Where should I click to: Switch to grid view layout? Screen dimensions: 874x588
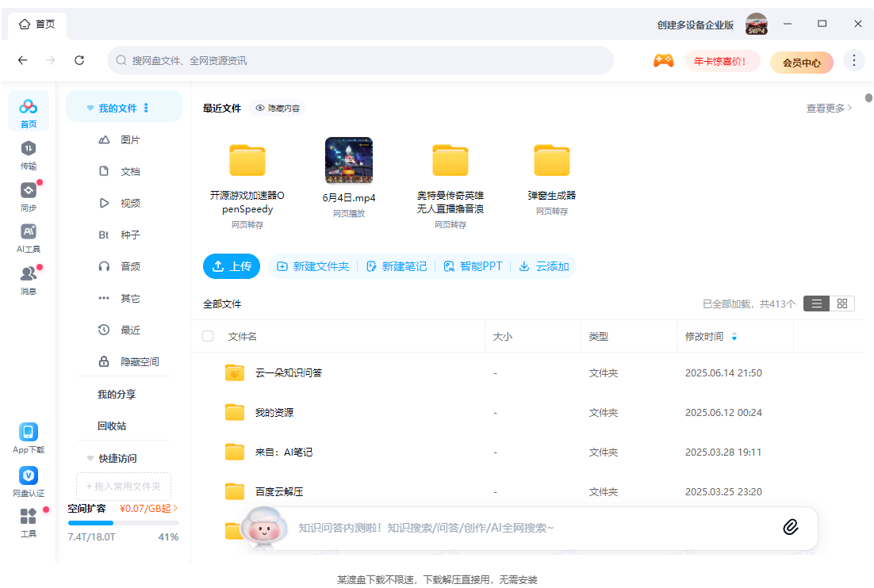[842, 304]
